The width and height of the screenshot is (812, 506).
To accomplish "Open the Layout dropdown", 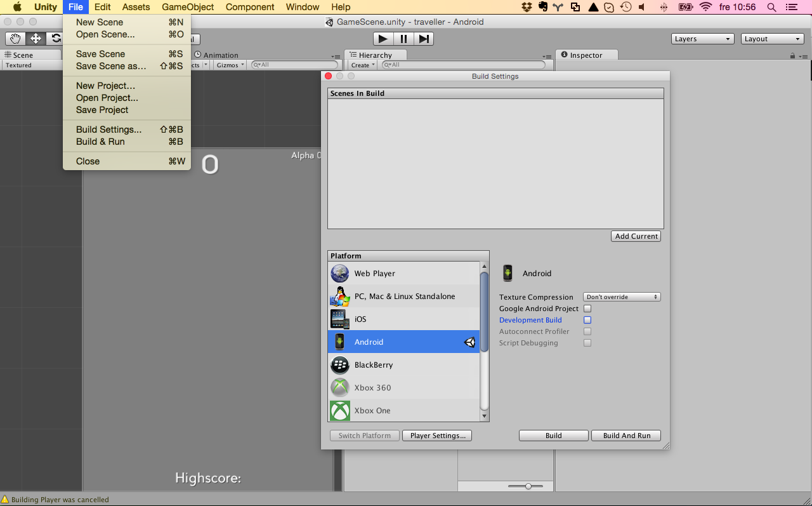I will [x=773, y=39].
